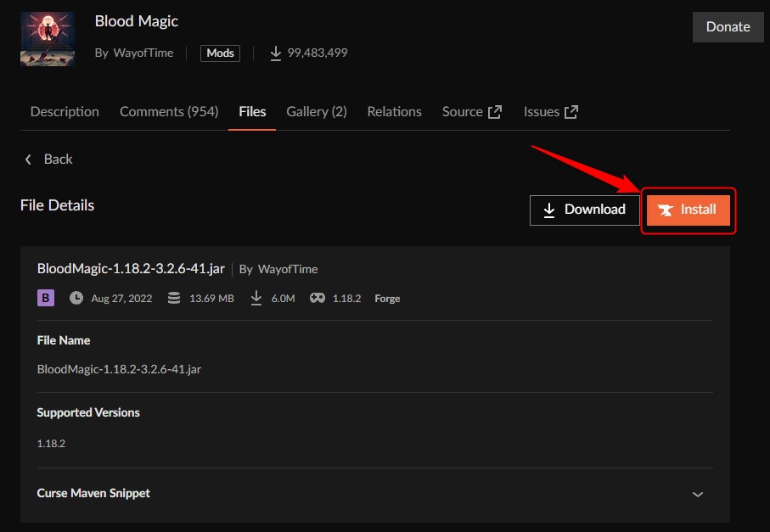Click the file downloads arrow icon near 6.0M
The image size is (770, 532).
pyautogui.click(x=256, y=298)
